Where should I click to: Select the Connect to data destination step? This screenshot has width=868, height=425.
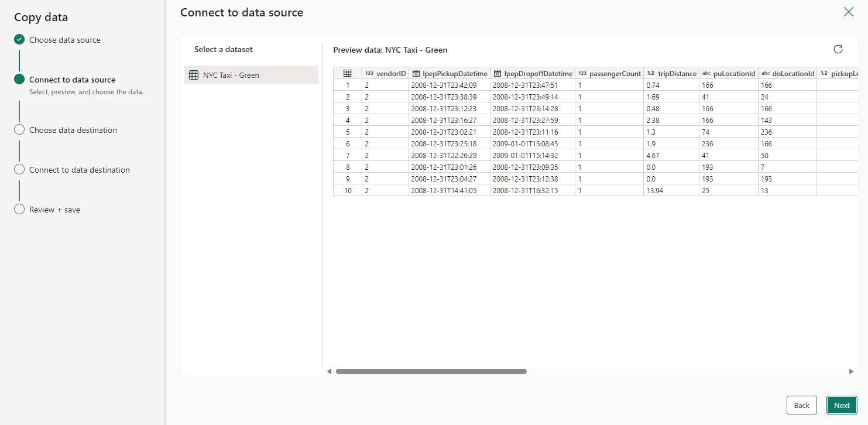tap(80, 170)
